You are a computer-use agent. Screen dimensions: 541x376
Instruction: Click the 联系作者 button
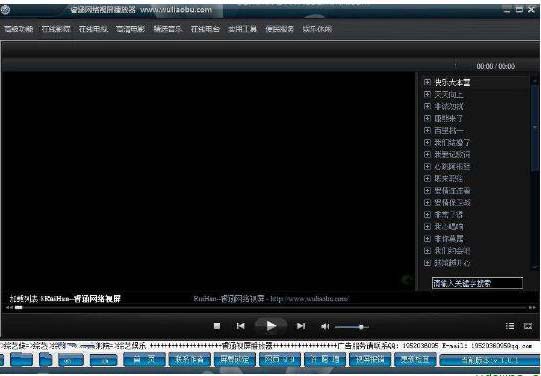click(189, 360)
